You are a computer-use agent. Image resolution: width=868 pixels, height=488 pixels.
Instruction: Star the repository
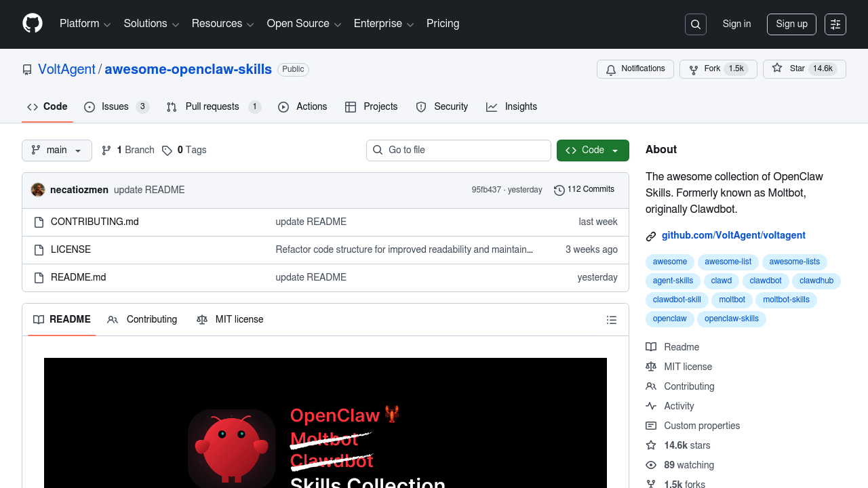[790, 69]
